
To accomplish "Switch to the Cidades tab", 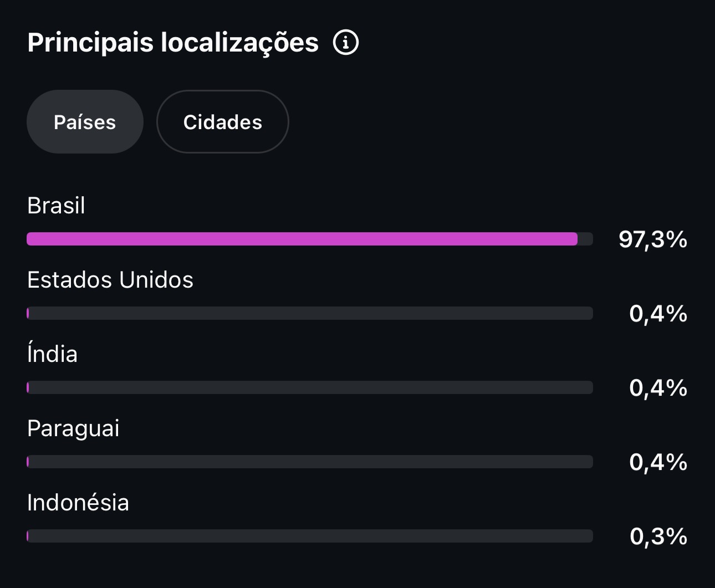I will tap(223, 122).
